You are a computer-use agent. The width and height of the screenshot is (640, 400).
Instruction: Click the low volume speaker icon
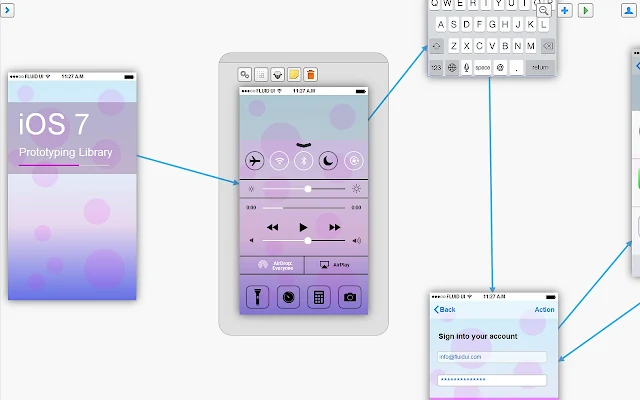click(251, 241)
